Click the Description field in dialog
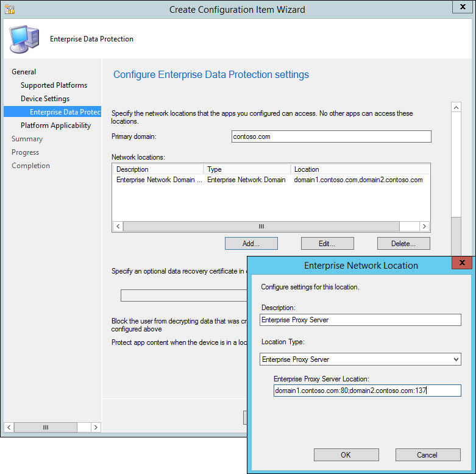The image size is (476, 474). point(360,320)
